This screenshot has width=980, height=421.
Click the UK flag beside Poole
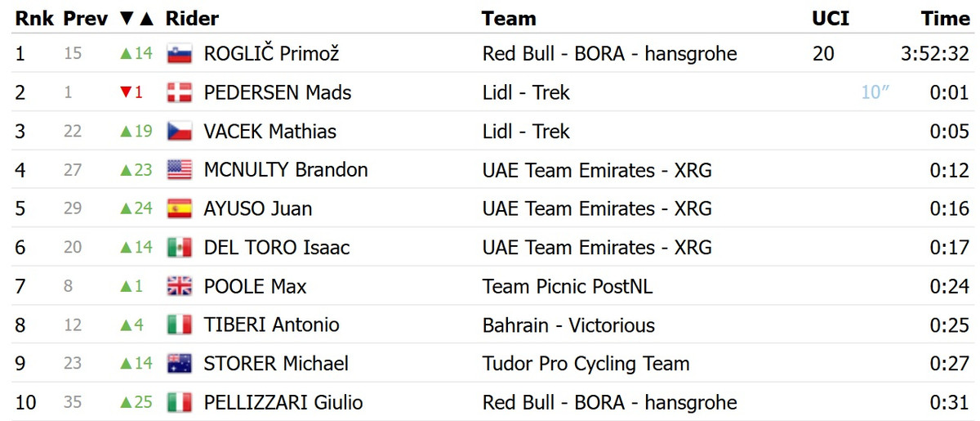click(x=179, y=286)
